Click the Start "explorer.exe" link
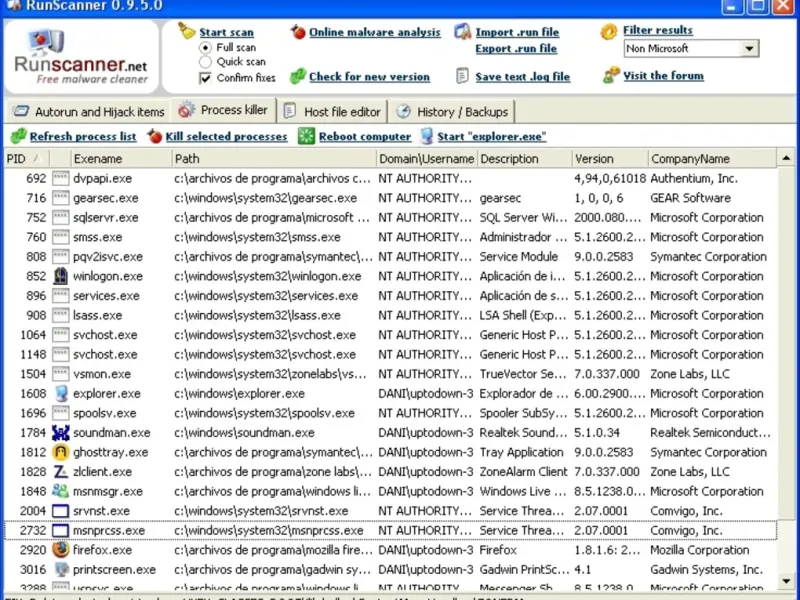This screenshot has height=600, width=800. pos(491,136)
